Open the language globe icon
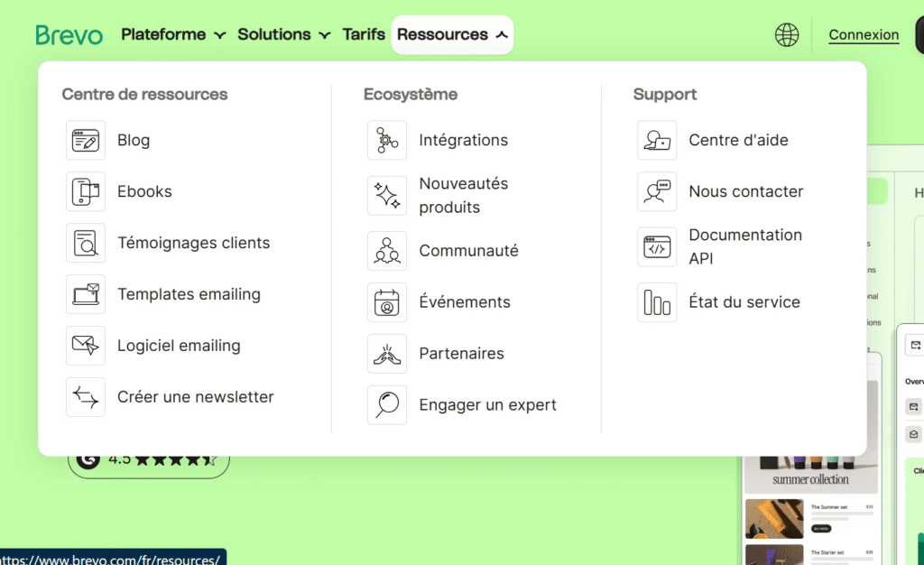924x565 pixels. 786,34
